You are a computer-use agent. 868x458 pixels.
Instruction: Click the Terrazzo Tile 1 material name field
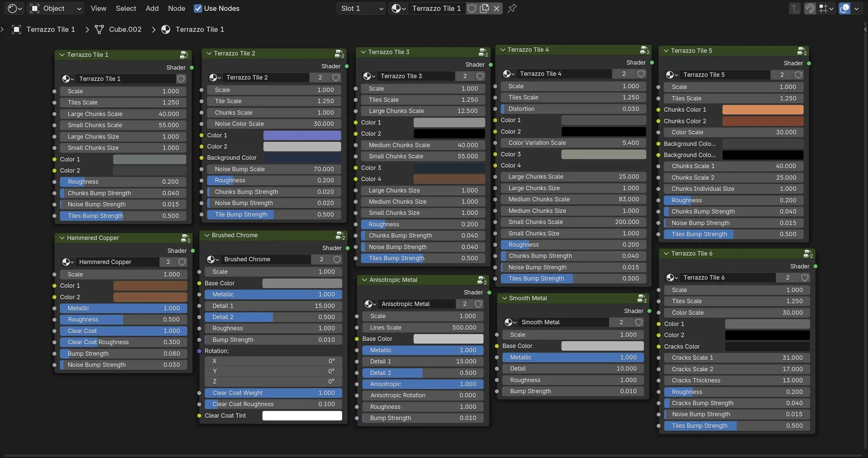coord(437,8)
